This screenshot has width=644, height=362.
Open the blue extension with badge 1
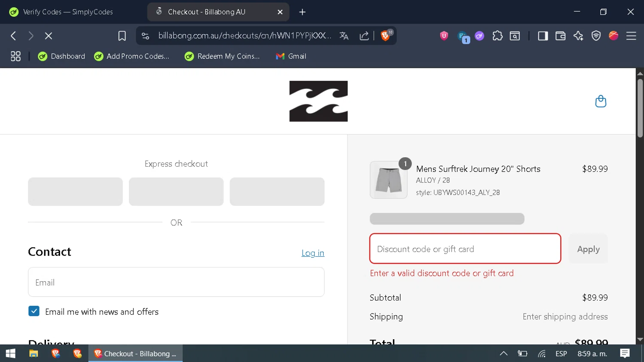point(463,37)
